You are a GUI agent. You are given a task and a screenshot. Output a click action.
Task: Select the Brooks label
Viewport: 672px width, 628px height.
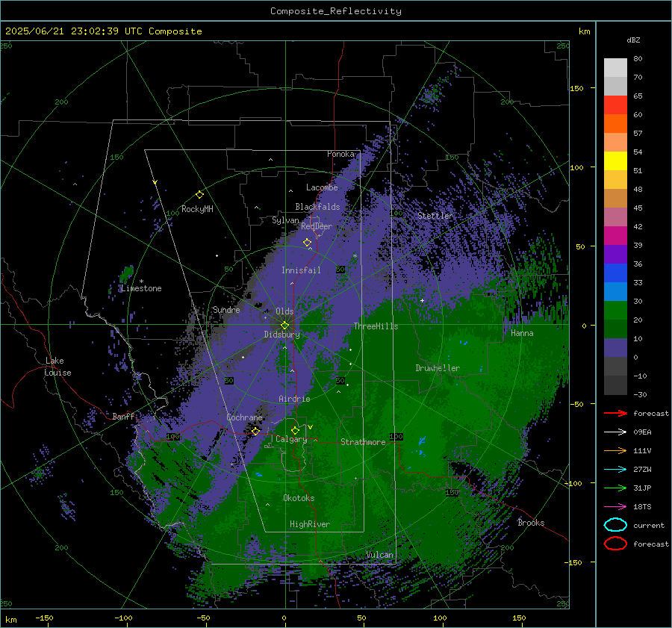tap(531, 523)
